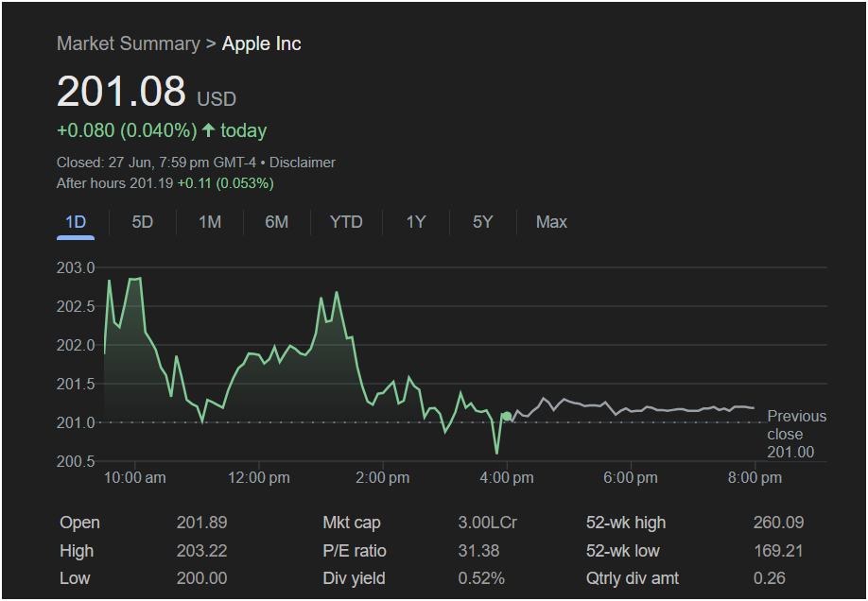Click the Open value 201.89
Image resolution: width=868 pixels, height=601 pixels.
[x=201, y=523]
